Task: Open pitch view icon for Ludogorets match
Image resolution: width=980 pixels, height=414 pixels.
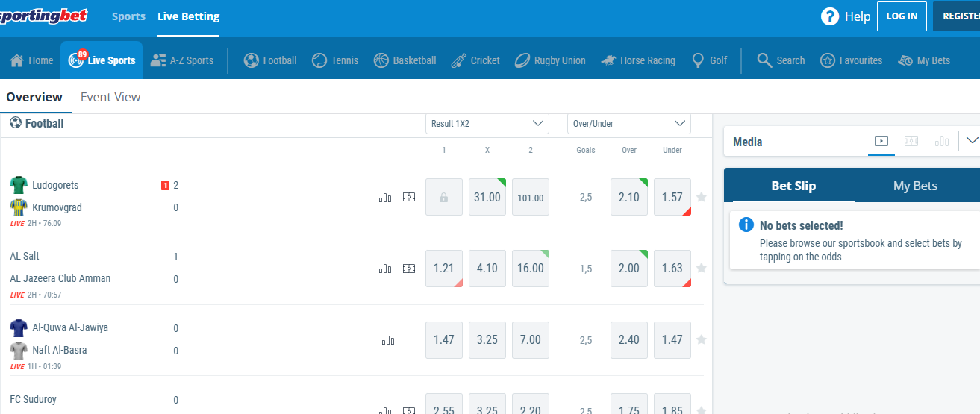Action: pos(409,198)
